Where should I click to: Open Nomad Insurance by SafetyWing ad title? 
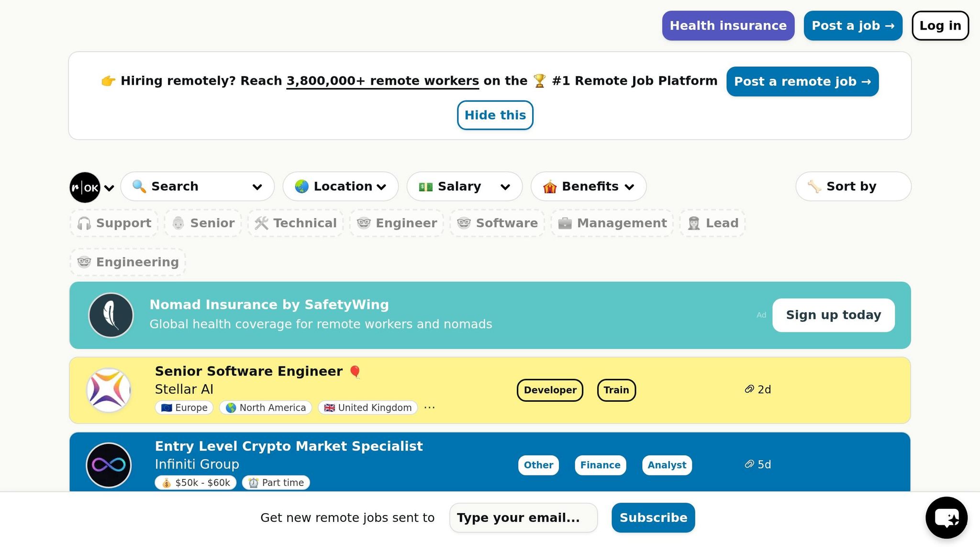pos(269,305)
